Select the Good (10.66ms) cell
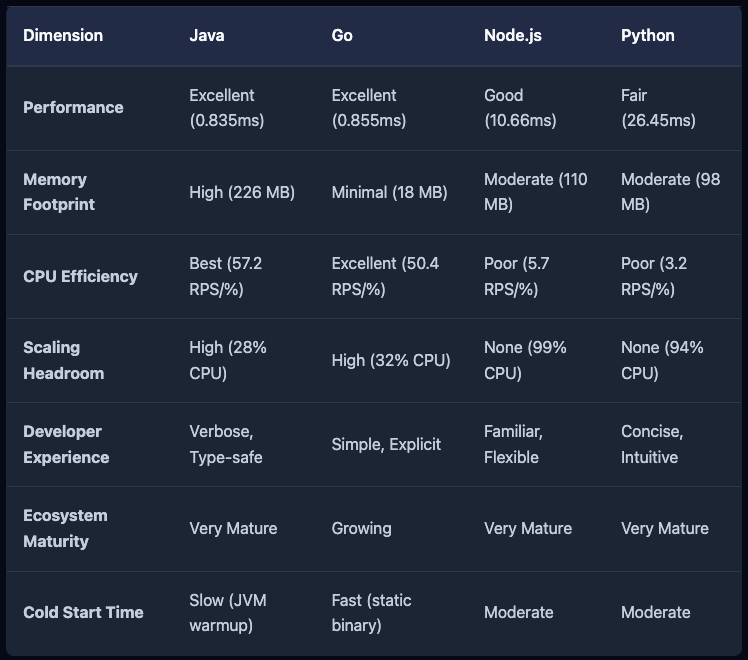 (x=520, y=108)
